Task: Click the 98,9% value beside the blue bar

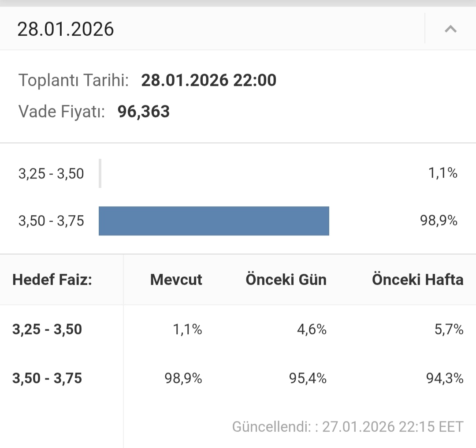Action: click(439, 220)
